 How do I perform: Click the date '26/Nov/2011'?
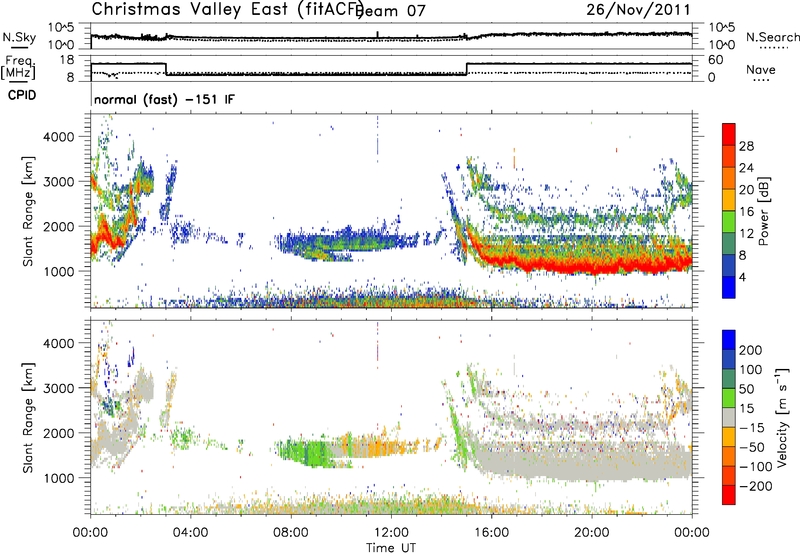[638, 10]
